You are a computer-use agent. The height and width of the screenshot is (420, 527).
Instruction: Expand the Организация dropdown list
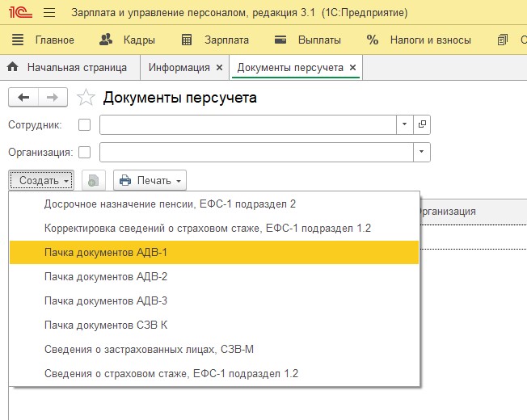(421, 152)
